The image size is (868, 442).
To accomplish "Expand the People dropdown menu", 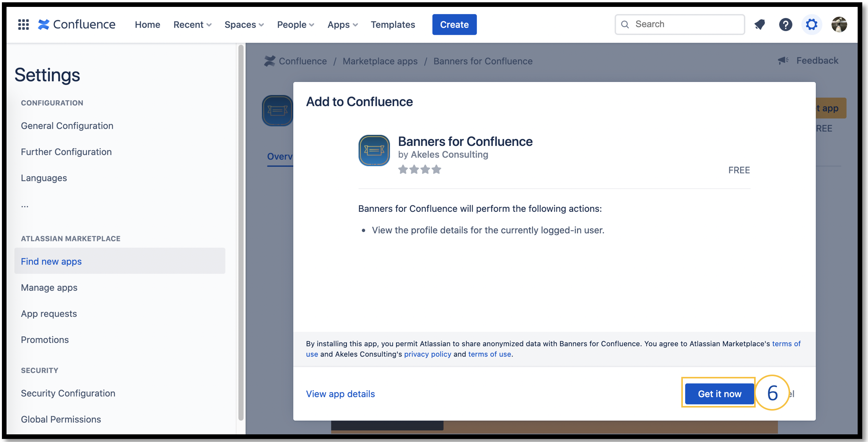I will 295,25.
